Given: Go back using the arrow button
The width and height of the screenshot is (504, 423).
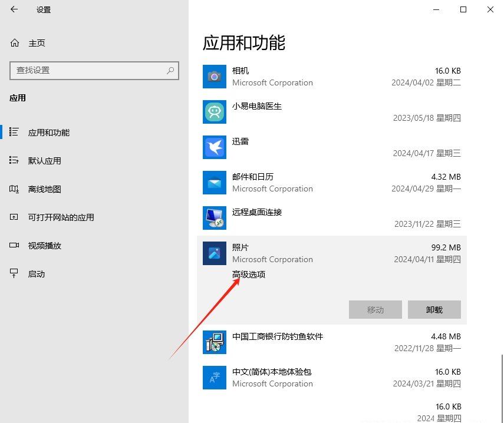Looking at the screenshot, I should click(x=13, y=9).
